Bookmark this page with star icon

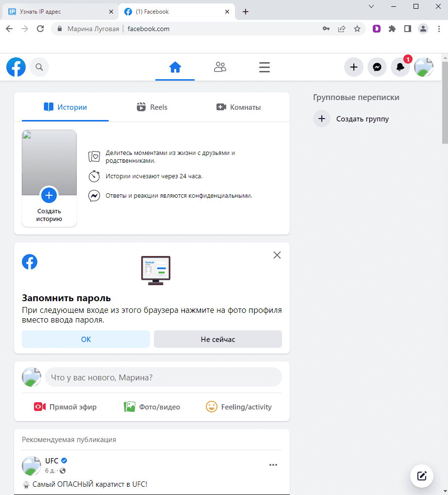point(357,29)
